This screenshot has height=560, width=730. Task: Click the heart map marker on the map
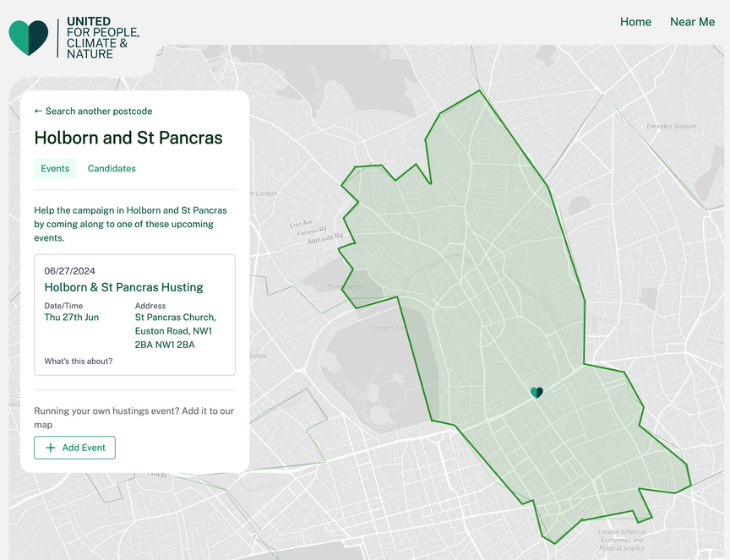[x=537, y=393]
